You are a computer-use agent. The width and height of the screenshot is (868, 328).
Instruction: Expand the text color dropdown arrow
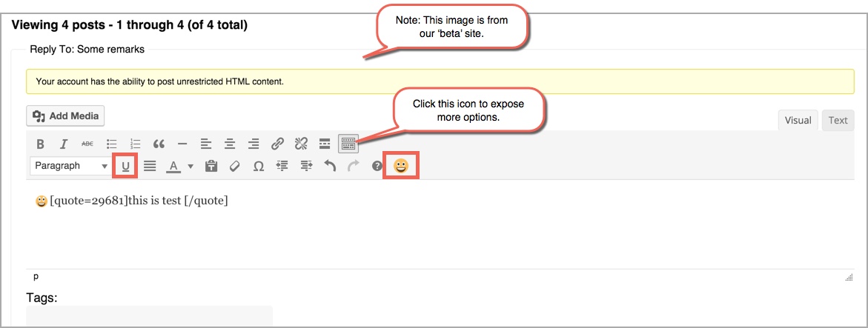pos(191,167)
